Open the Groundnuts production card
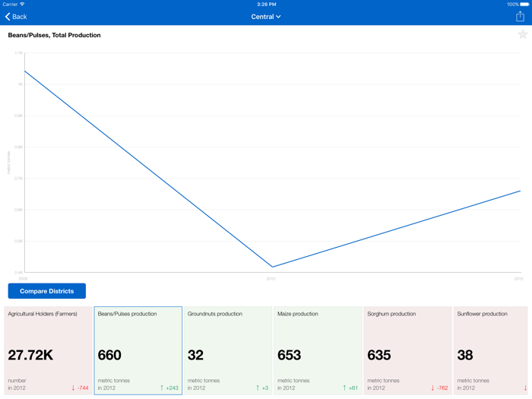 click(228, 350)
